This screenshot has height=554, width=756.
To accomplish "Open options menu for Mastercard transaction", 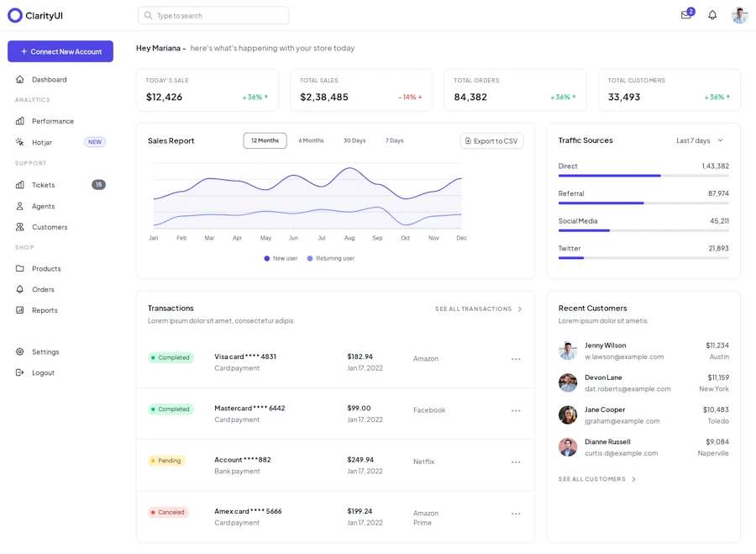I will tap(516, 411).
